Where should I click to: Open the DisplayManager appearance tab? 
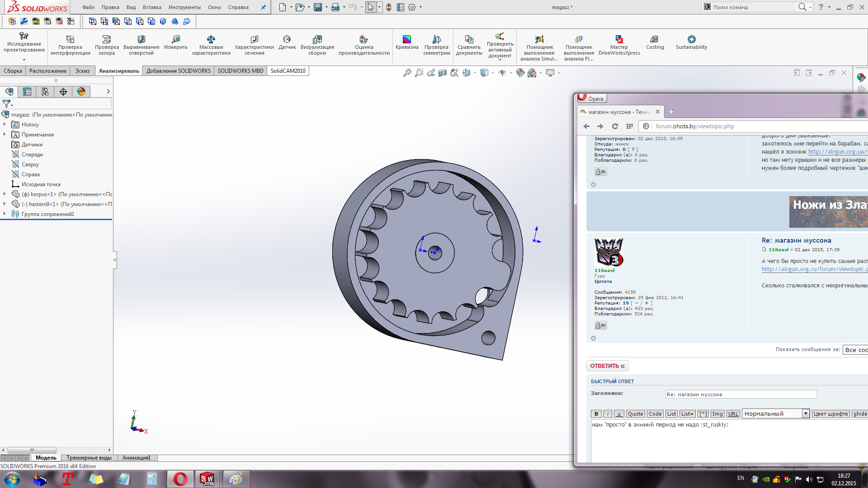point(81,92)
